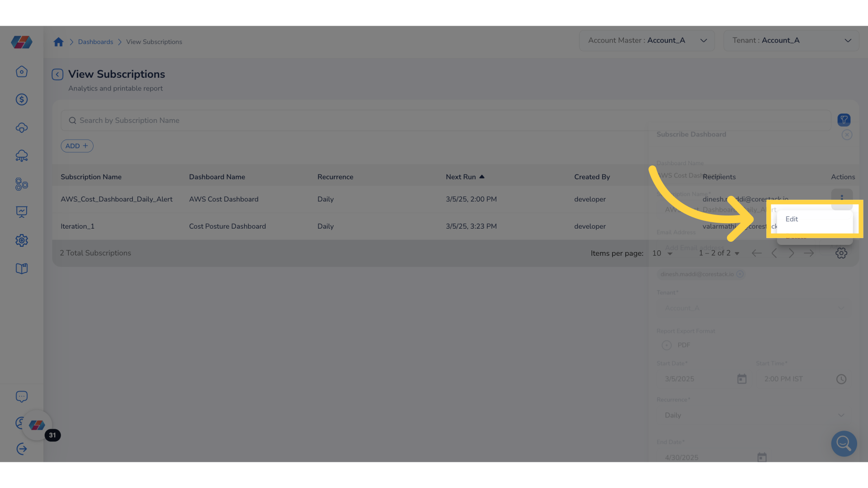Image resolution: width=868 pixels, height=488 pixels.
Task: Open the three-dot actions menu for AWS_Cost_Dashboard_Daily_Alert
Action: point(842,198)
